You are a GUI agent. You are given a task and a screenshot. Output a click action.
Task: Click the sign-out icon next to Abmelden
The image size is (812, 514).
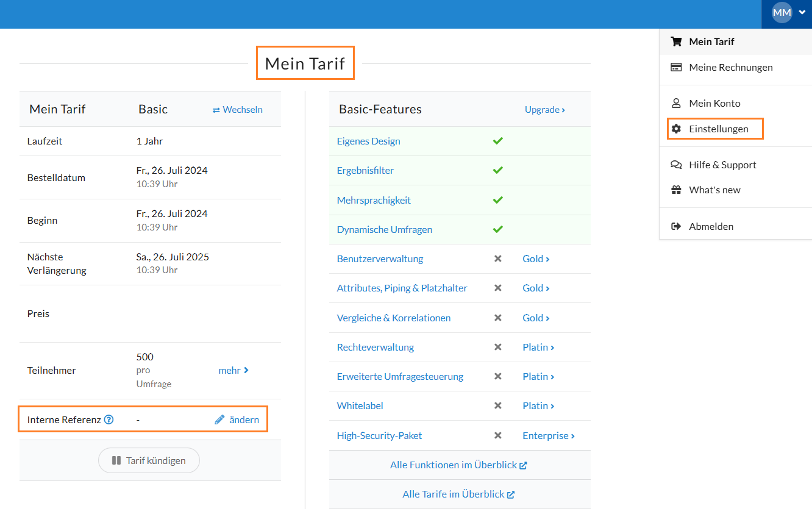(676, 226)
